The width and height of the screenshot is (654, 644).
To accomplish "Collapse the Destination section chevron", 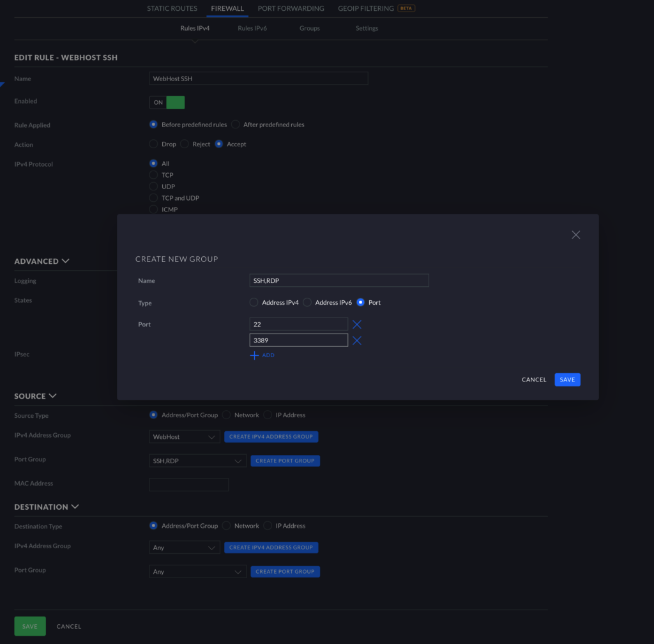I will [75, 507].
